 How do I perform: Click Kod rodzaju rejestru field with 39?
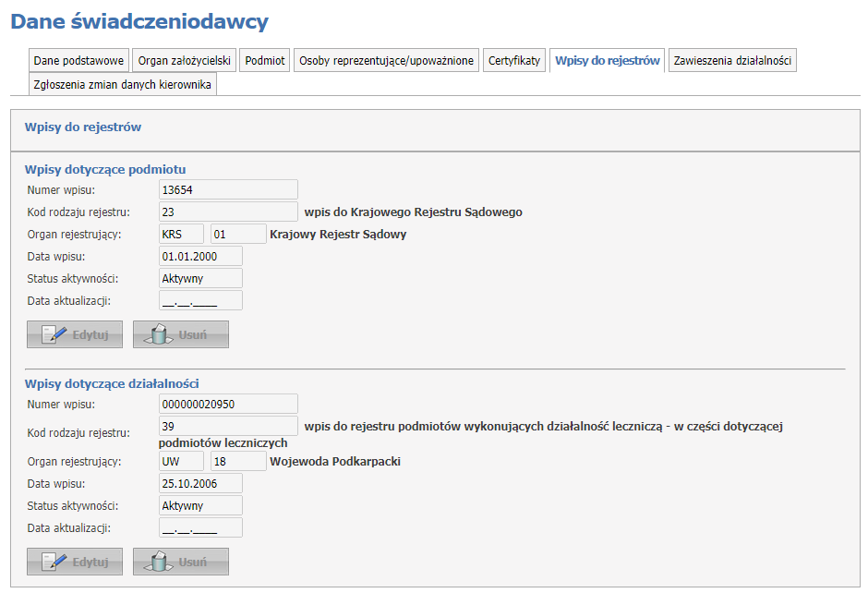(x=227, y=426)
